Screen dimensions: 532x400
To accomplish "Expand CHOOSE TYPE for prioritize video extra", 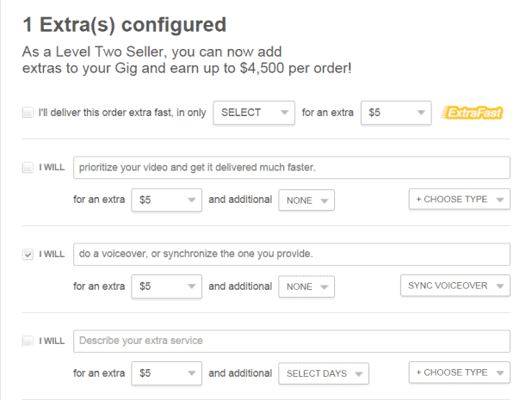I will point(460,200).
